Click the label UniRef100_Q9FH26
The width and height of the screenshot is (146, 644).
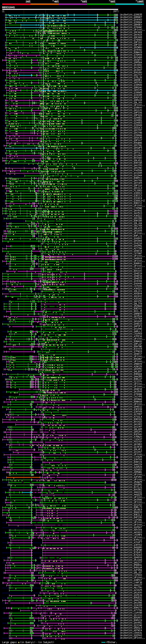(x=131, y=115)
